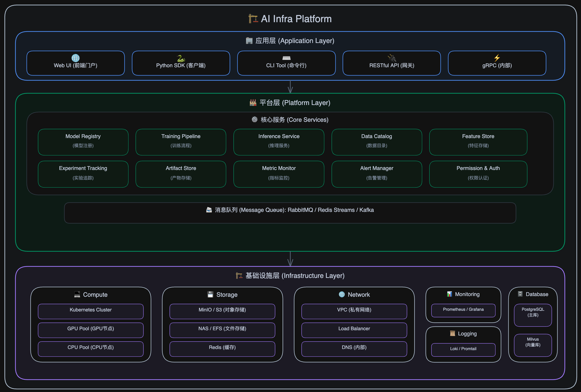
Task: Select the gRPC (内部) box
Action: tap(497, 63)
